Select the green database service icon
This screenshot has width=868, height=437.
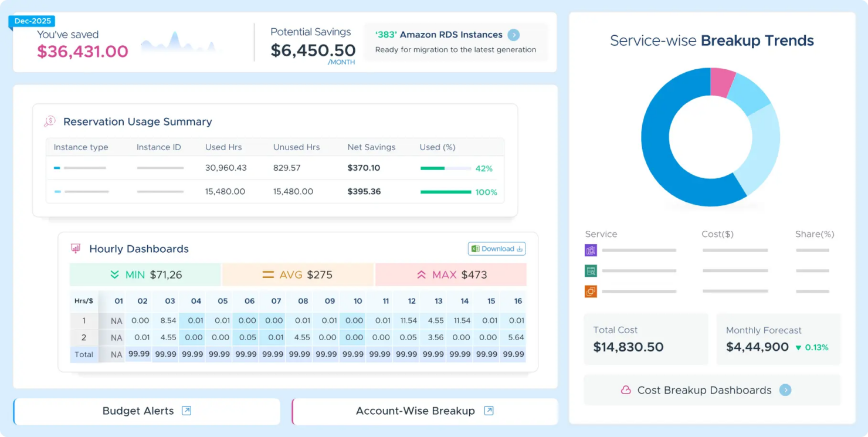pos(591,270)
